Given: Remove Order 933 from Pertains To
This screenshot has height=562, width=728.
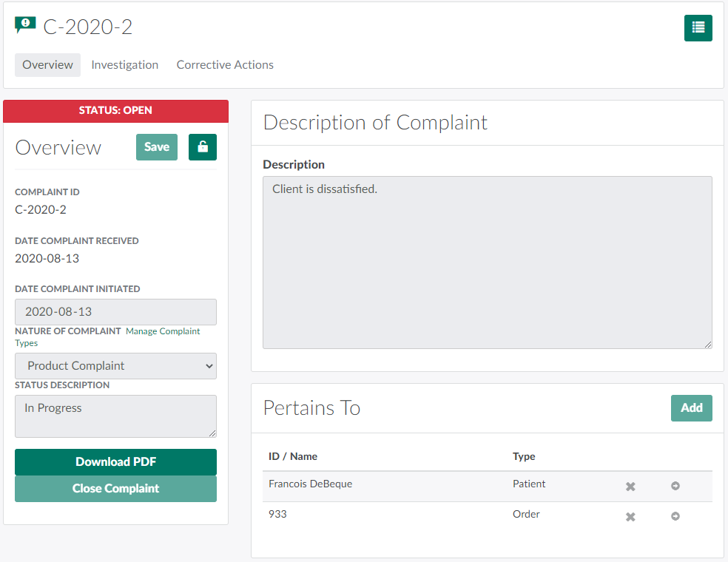Looking at the screenshot, I should (630, 517).
